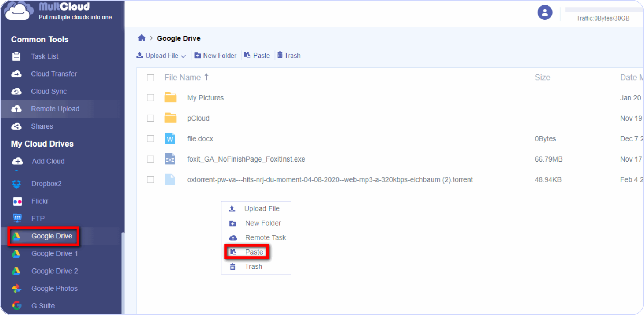Viewport: 644px width, 315px height.
Task: Click the pCloud folder icon
Action: click(171, 118)
